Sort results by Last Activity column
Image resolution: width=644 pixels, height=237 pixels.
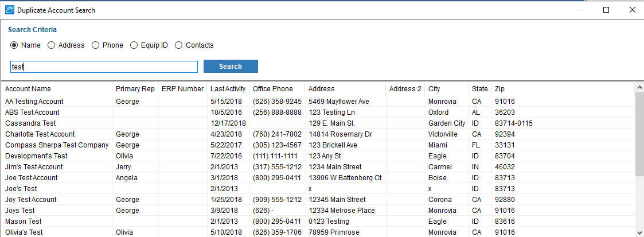coord(228,89)
